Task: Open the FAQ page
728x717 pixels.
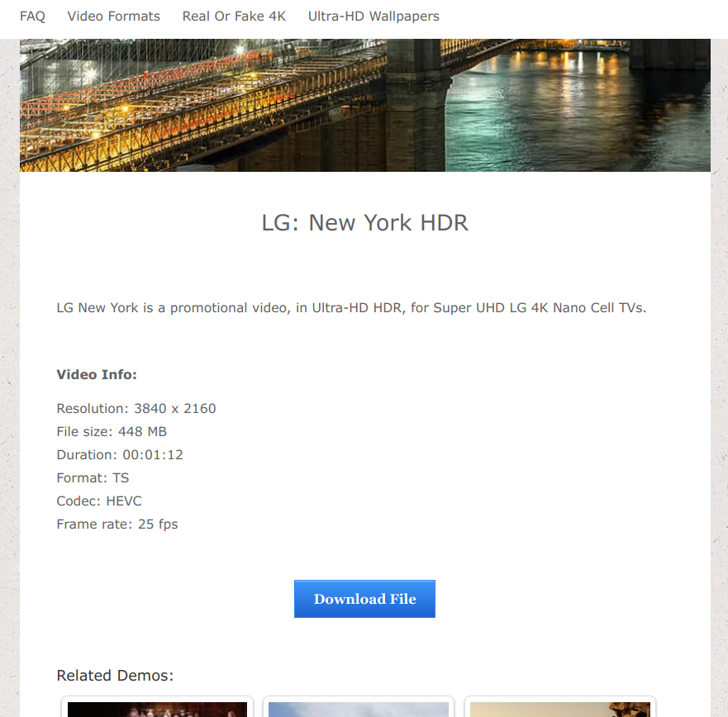Action: tap(32, 17)
